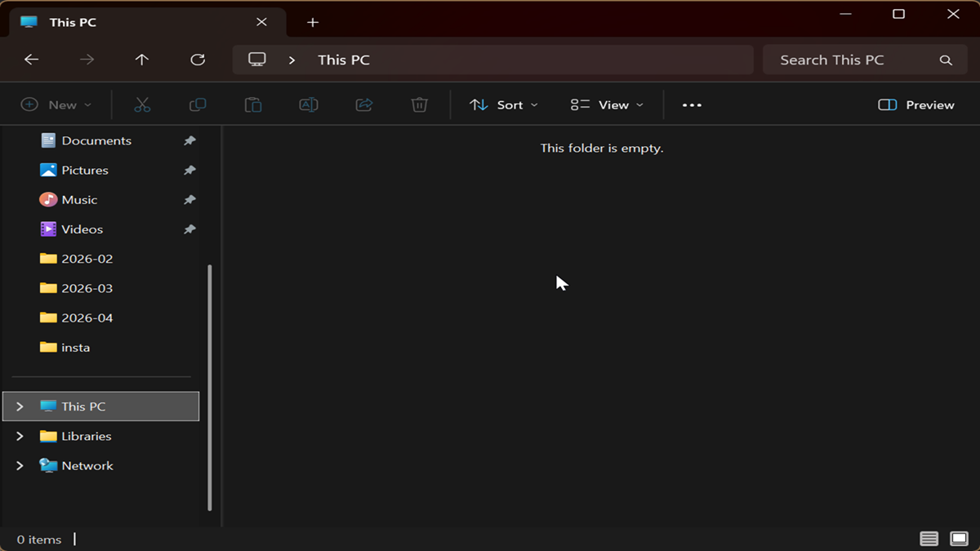Click the Copy icon in toolbar
980x551 pixels.
[198, 104]
